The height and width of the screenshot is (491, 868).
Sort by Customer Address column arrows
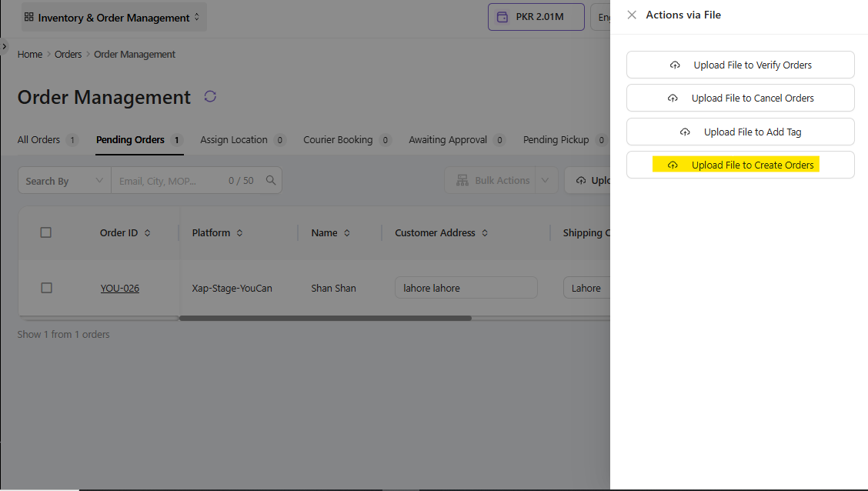pyautogui.click(x=485, y=233)
